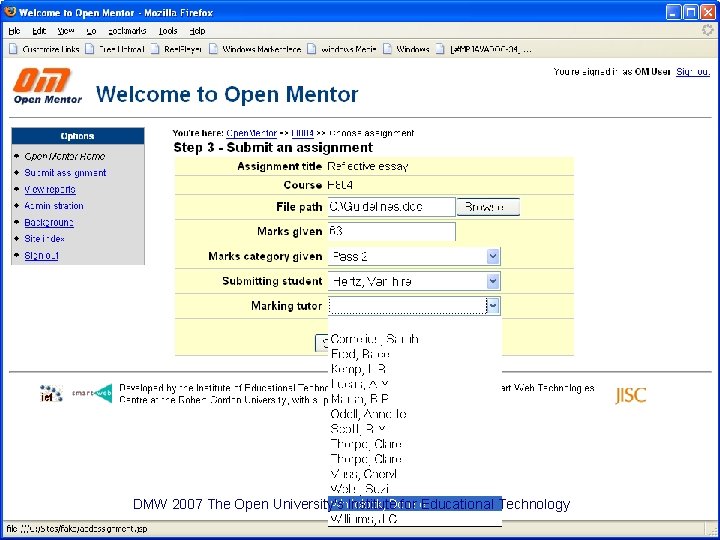Screen dimensions: 720x540
Task: Open the Tools menu
Action: (x=168, y=31)
